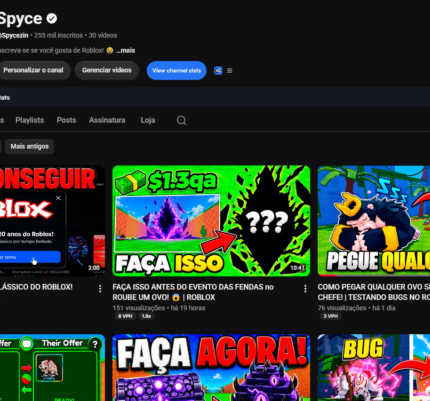Switch to Playlists tab
Screen dimensions: 430x401
(x=30, y=120)
